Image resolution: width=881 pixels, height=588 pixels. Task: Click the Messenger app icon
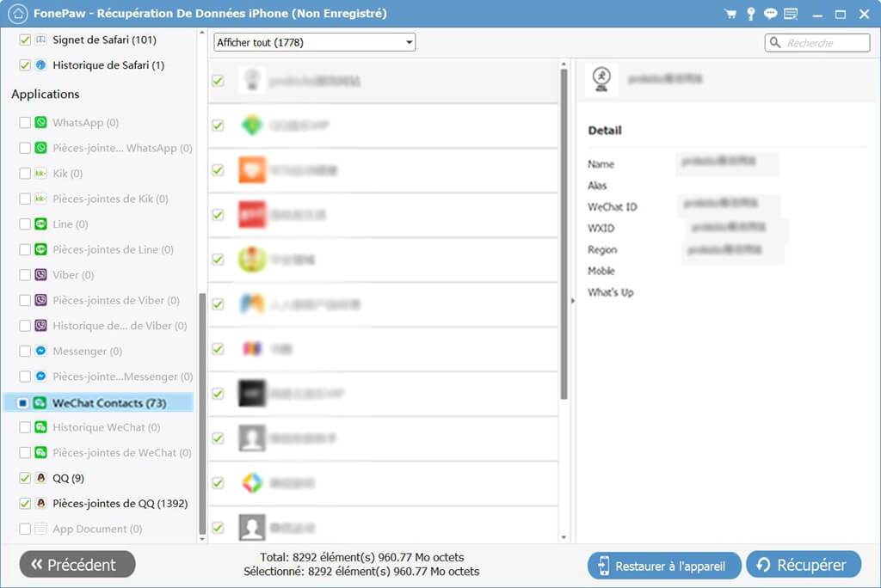tap(41, 351)
